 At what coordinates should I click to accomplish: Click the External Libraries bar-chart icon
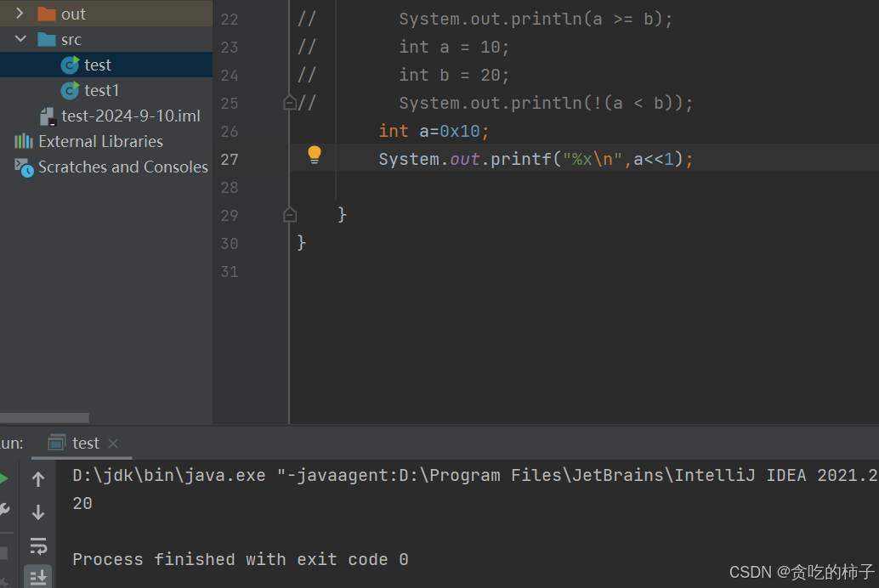(x=24, y=141)
